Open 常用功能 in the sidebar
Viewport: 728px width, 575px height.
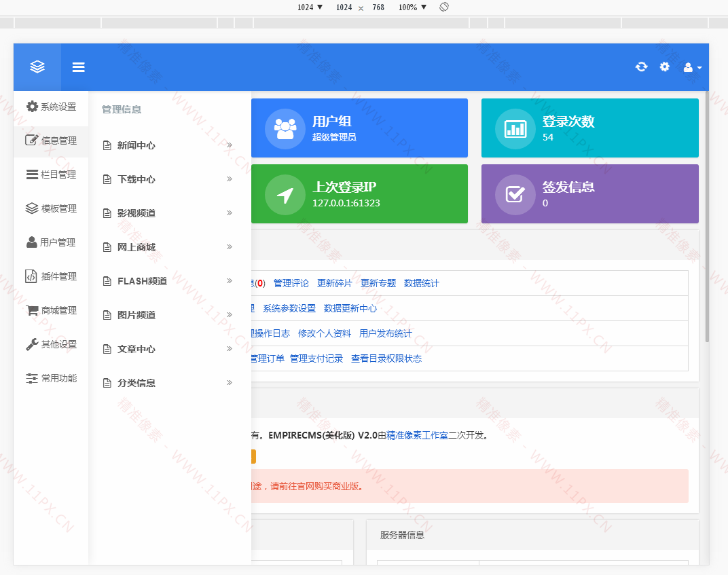(51, 378)
